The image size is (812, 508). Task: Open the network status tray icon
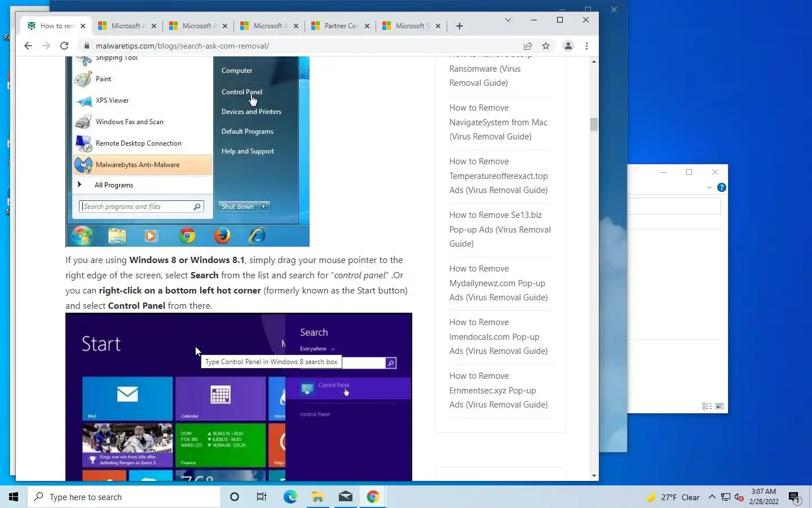coord(726,497)
